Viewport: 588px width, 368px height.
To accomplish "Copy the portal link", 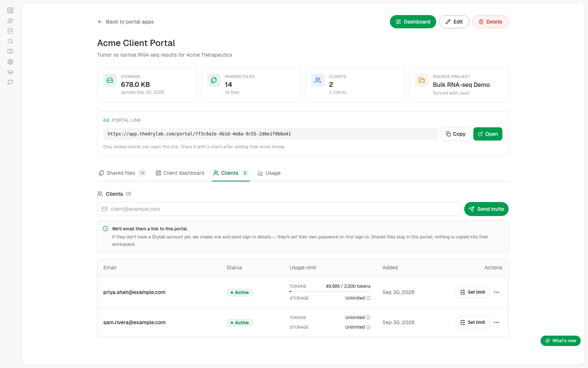I will 456,134.
